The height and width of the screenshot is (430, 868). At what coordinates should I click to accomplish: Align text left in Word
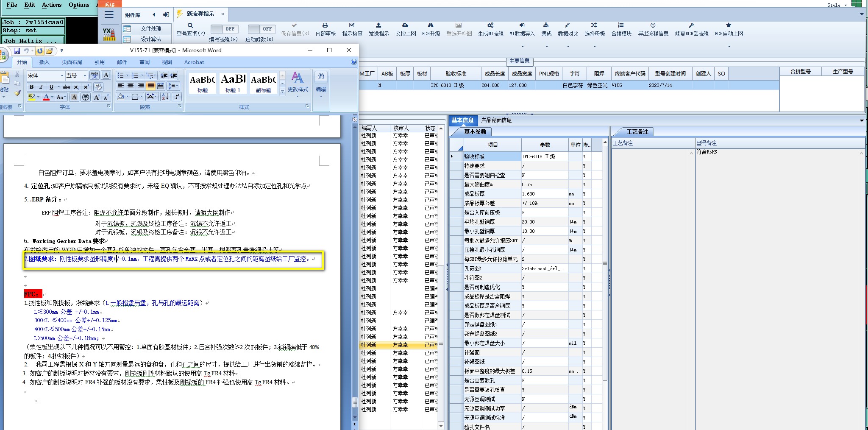tap(121, 86)
